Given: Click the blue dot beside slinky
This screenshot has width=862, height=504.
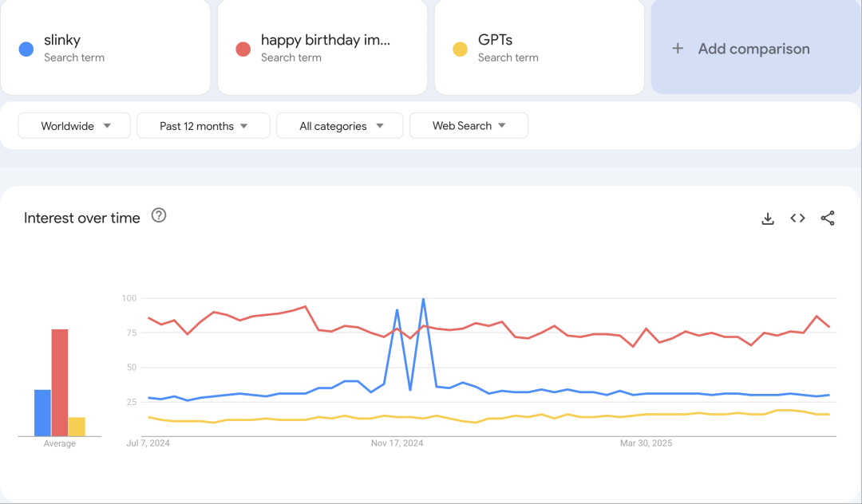Looking at the screenshot, I should (26, 49).
